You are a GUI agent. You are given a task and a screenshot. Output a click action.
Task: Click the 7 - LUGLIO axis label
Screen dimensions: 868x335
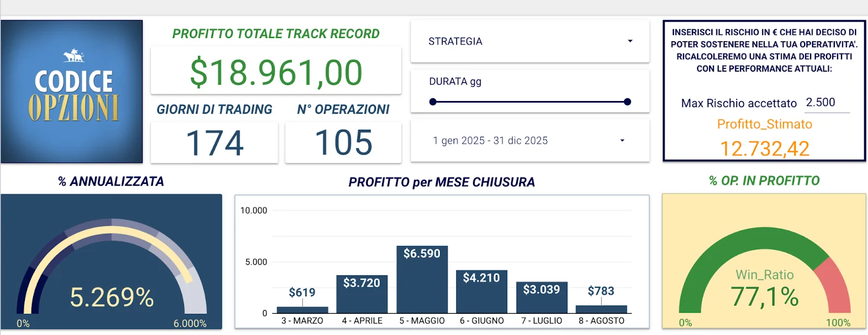(x=541, y=321)
